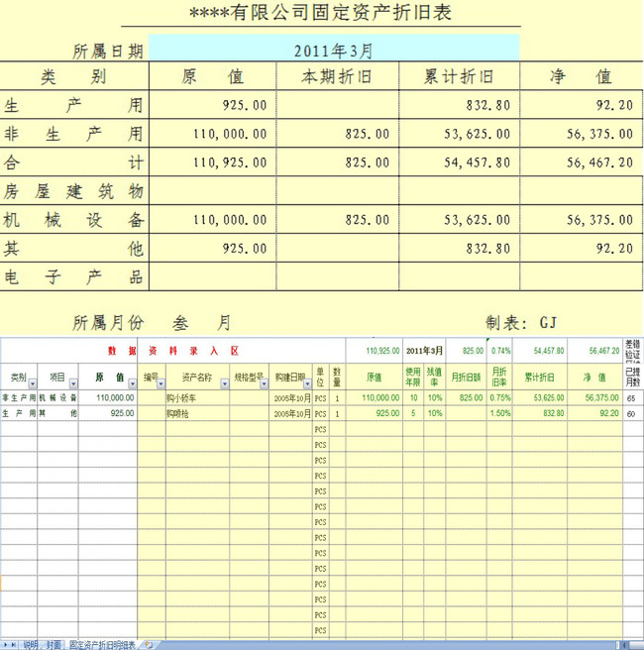The height and width of the screenshot is (650, 644).
Task: Select 购小轿车 row 购建日期 2005年10月 cell
Action: 291,398
